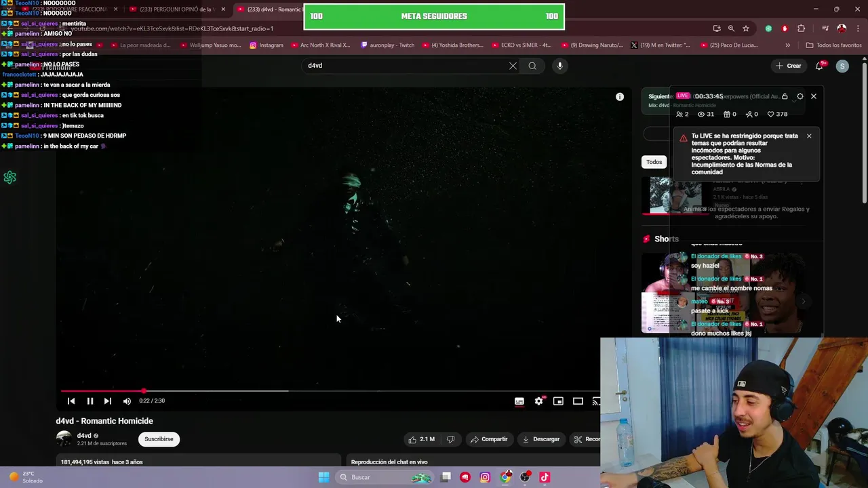Start voice search with the microphone
The width and height of the screenshot is (868, 488).
click(559, 66)
